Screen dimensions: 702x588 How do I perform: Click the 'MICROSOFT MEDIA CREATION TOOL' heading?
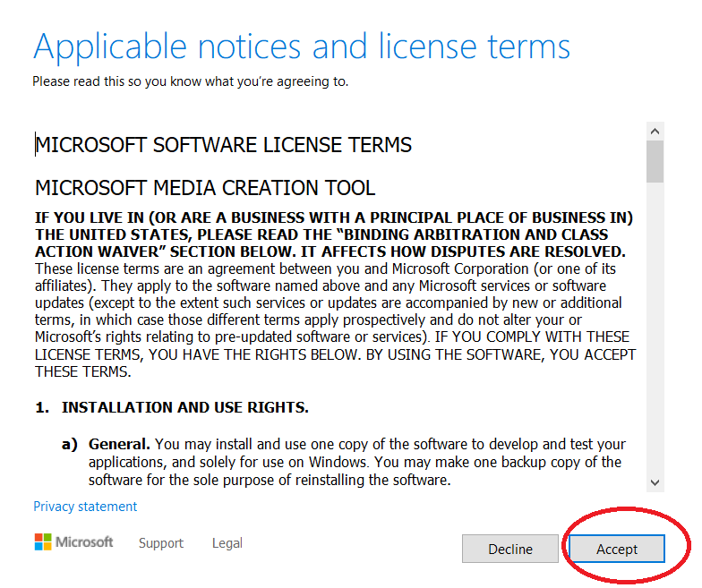205,188
